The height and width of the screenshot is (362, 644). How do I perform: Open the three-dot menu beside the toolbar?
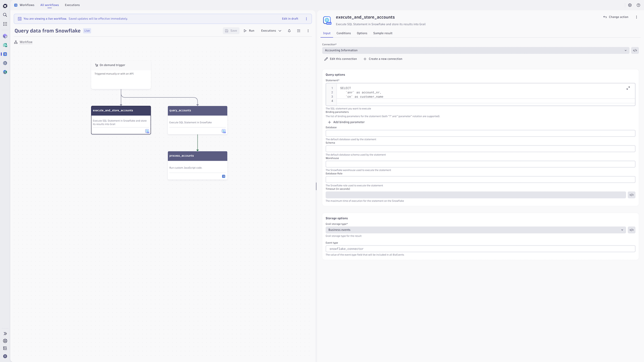point(308,31)
